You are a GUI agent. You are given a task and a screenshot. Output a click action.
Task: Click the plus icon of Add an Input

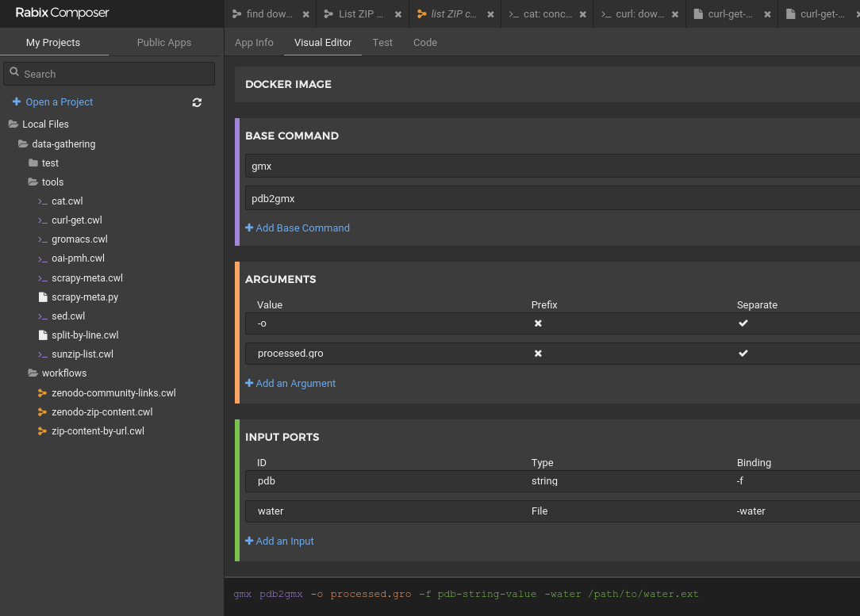click(249, 541)
